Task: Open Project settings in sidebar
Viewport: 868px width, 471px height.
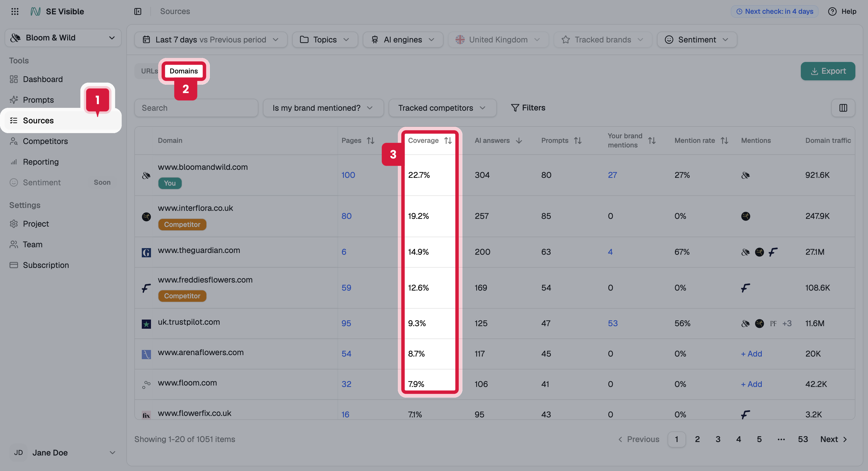Action: point(36,224)
